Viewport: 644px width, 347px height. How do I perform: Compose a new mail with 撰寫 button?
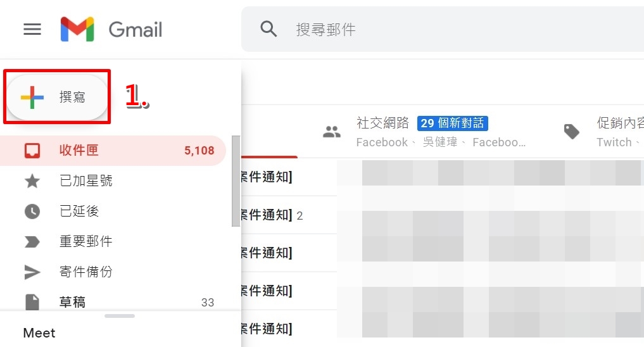tap(57, 98)
